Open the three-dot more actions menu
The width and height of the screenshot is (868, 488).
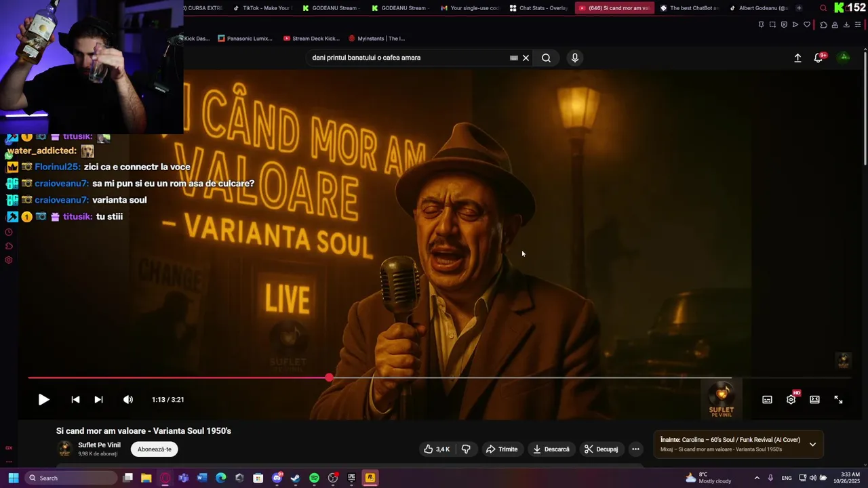click(x=635, y=449)
